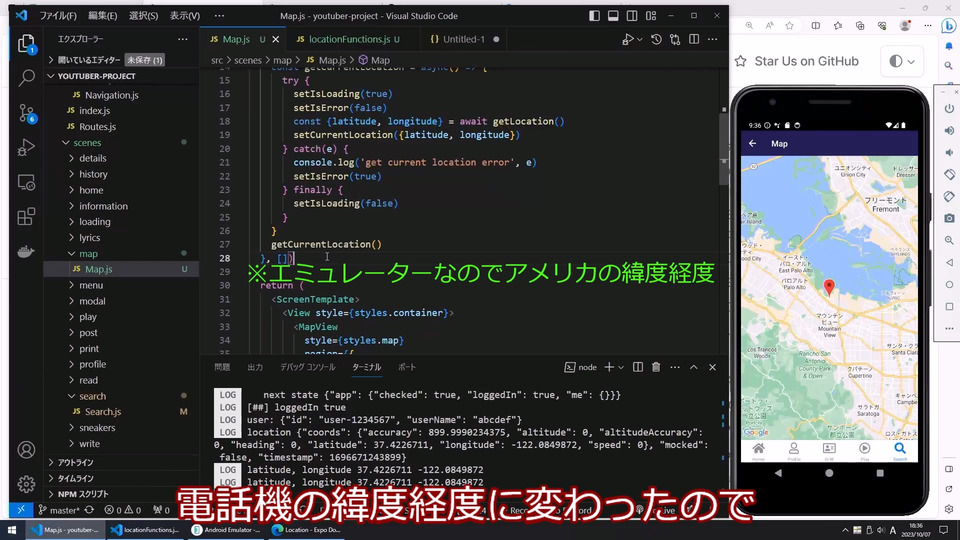
Task: Click the Android back triangle in emulator
Action: [x=778, y=473]
